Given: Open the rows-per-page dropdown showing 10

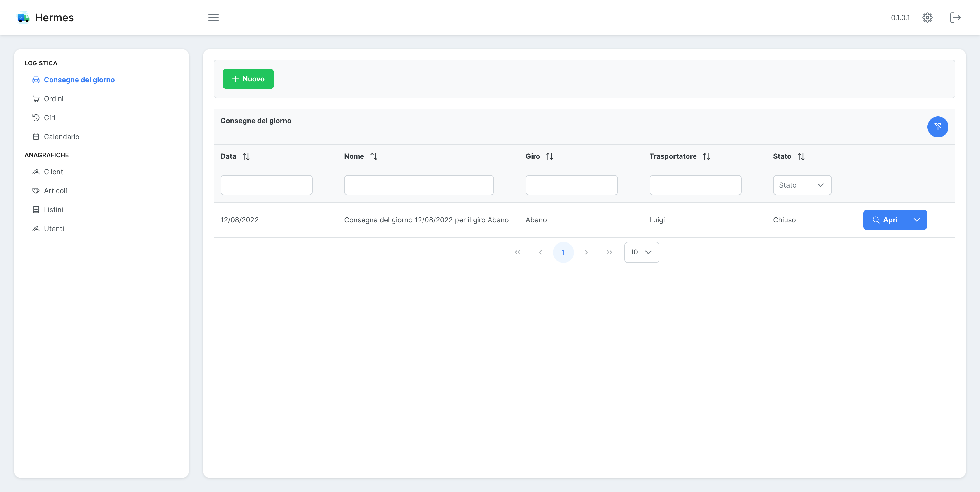Looking at the screenshot, I should tap(641, 252).
